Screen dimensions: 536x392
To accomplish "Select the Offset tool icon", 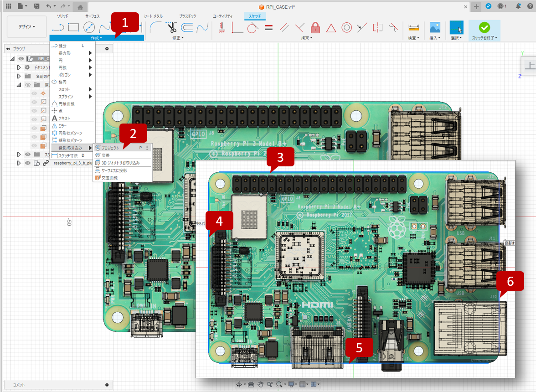I will (x=187, y=27).
